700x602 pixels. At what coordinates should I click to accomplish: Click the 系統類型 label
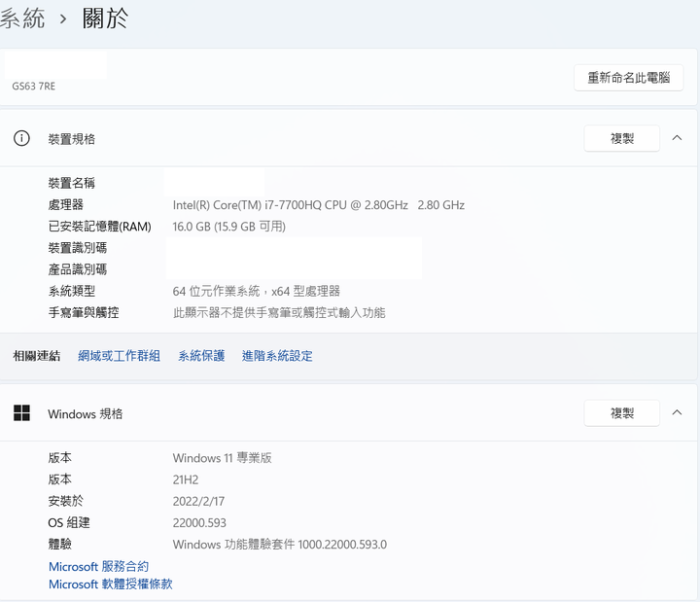71,291
